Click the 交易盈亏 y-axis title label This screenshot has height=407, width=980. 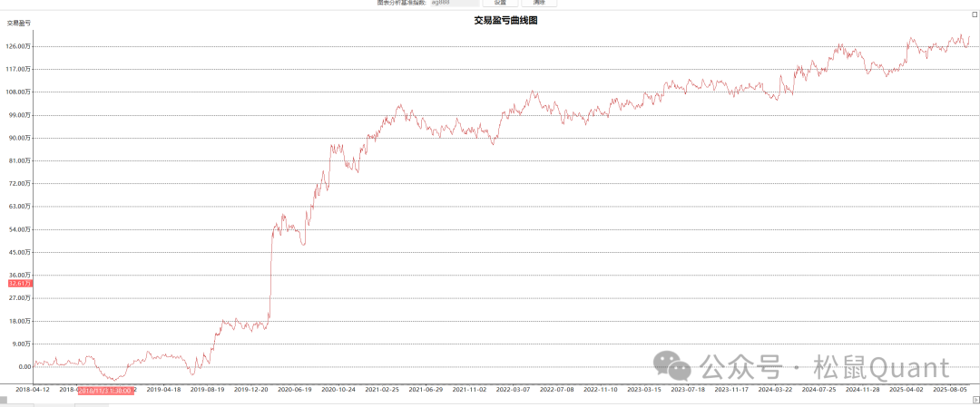(19, 22)
